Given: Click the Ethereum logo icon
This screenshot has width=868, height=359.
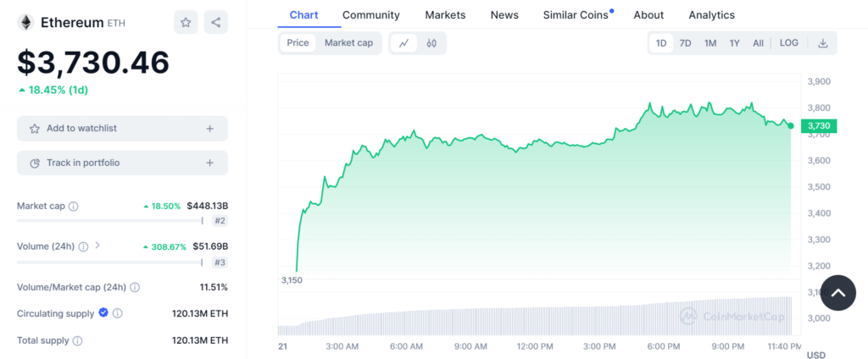Looking at the screenshot, I should point(25,22).
